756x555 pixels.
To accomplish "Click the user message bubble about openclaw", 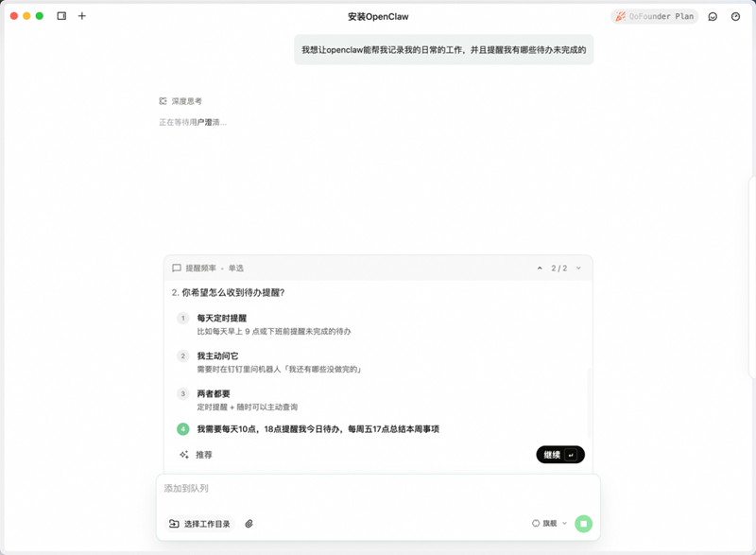I will tap(443, 50).
